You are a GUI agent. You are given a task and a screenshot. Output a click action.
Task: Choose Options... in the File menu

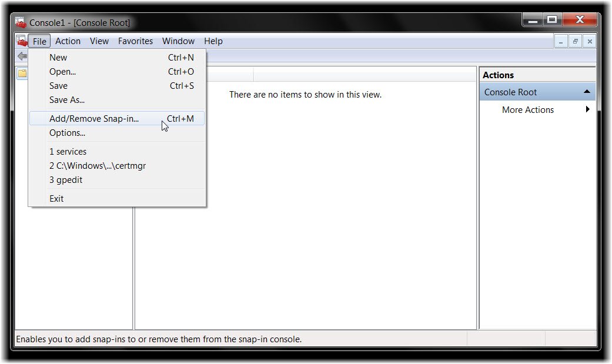[117, 133]
